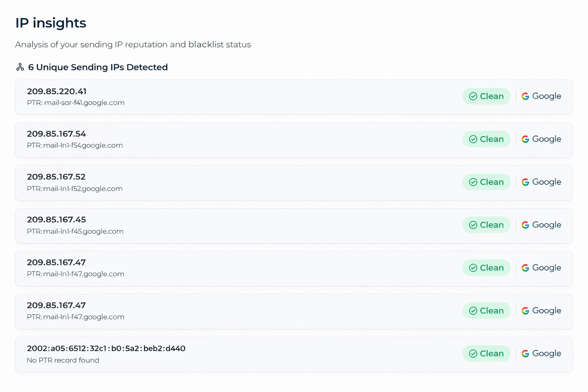
Task: Select the PTR mail-sor-f41.google.com text
Action: (76, 103)
